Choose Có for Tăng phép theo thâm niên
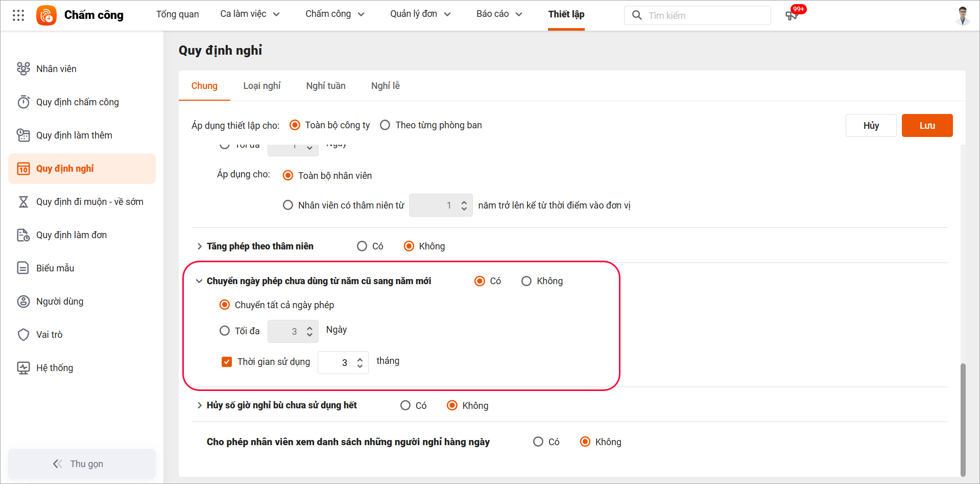 coord(362,246)
